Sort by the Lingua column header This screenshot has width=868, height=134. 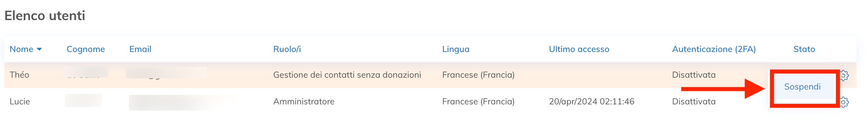pos(455,49)
